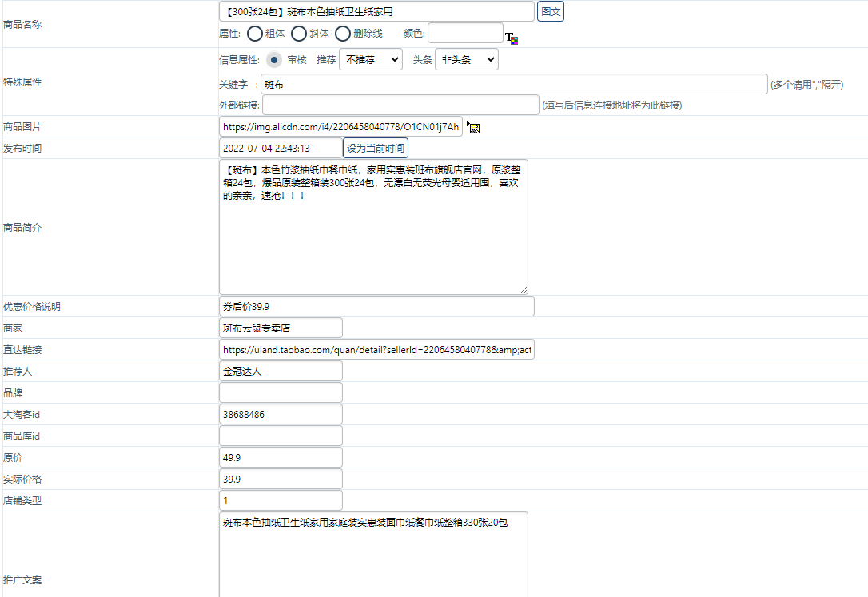Click inside the 推广文案 textarea

point(374,555)
